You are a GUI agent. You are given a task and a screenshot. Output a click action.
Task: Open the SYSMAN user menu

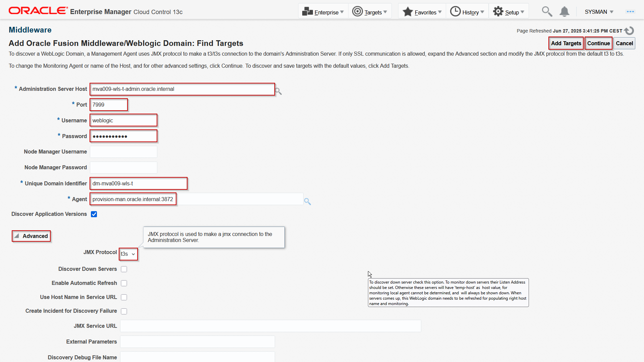(599, 12)
